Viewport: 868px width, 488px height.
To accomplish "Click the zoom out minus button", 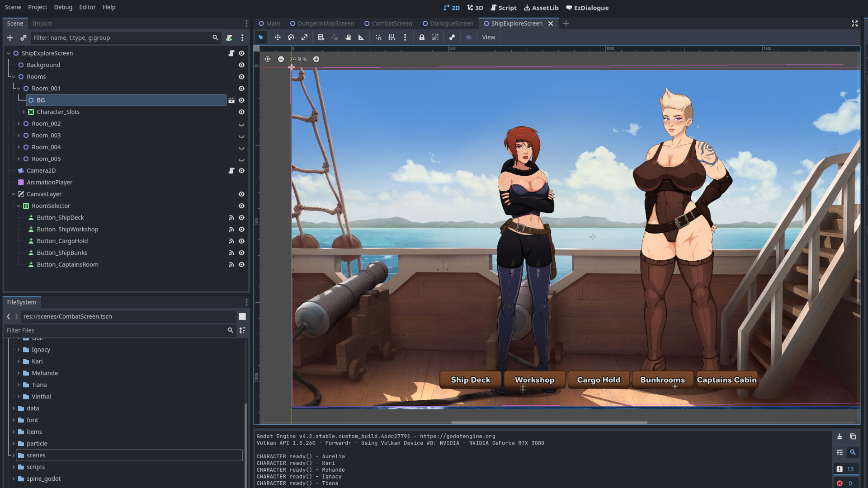I will (281, 59).
